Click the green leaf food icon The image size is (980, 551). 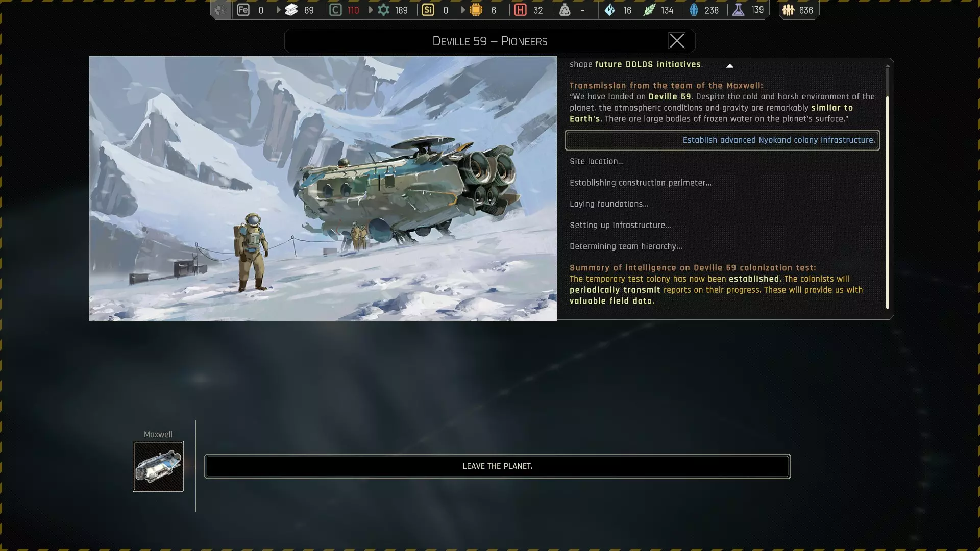click(649, 10)
